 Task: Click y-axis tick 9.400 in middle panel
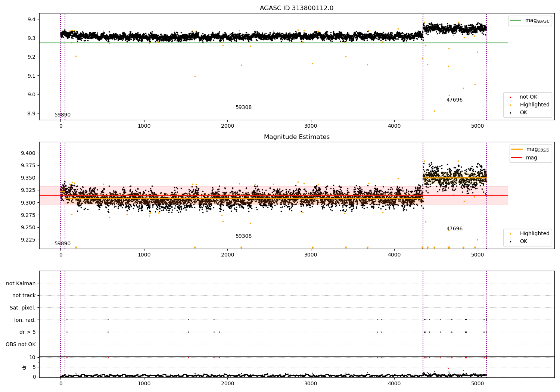point(28,153)
